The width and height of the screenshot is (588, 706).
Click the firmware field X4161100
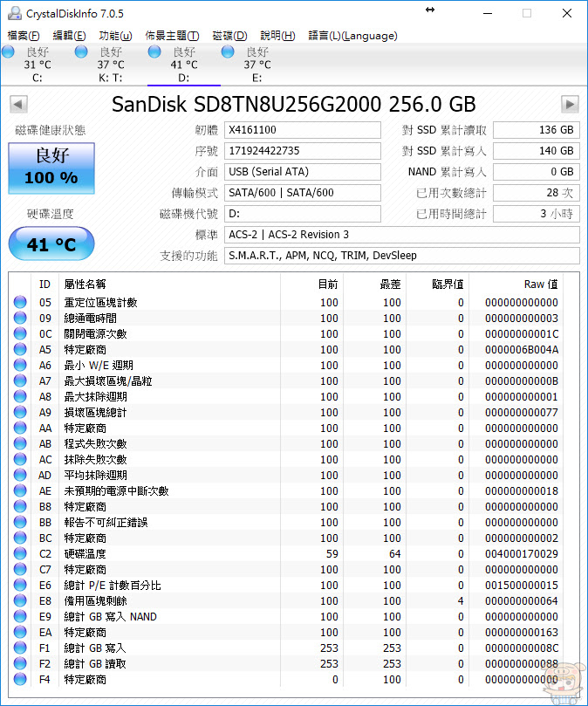coord(303,130)
